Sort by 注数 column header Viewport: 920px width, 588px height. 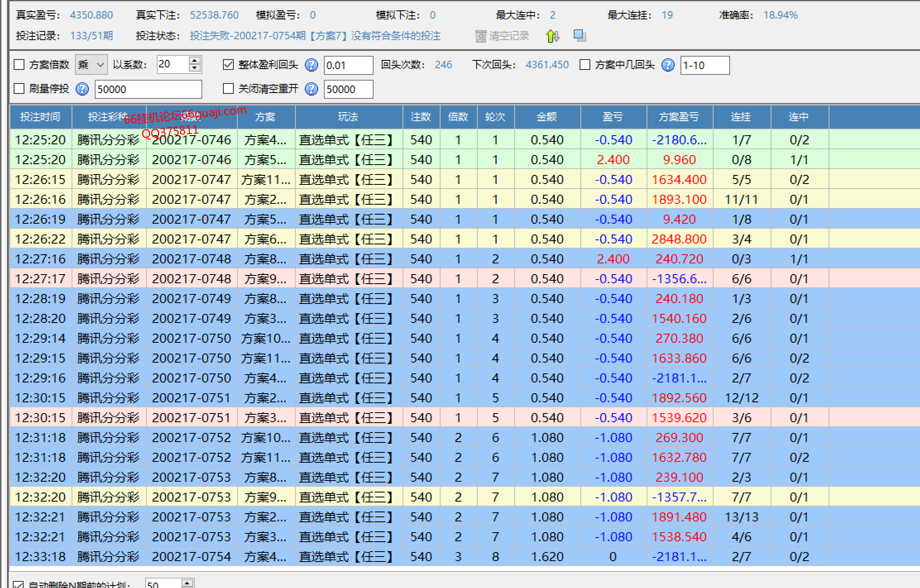pyautogui.click(x=421, y=117)
